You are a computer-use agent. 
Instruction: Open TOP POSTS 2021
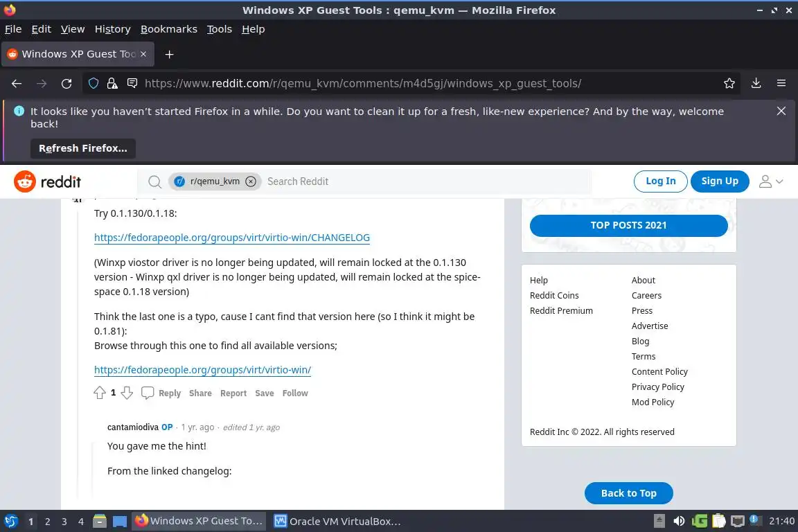coord(628,226)
